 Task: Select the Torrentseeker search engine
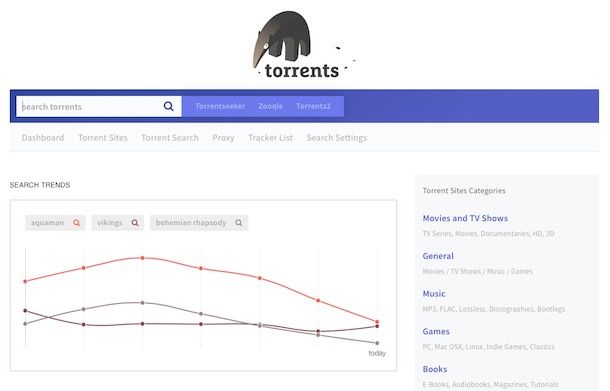click(220, 106)
